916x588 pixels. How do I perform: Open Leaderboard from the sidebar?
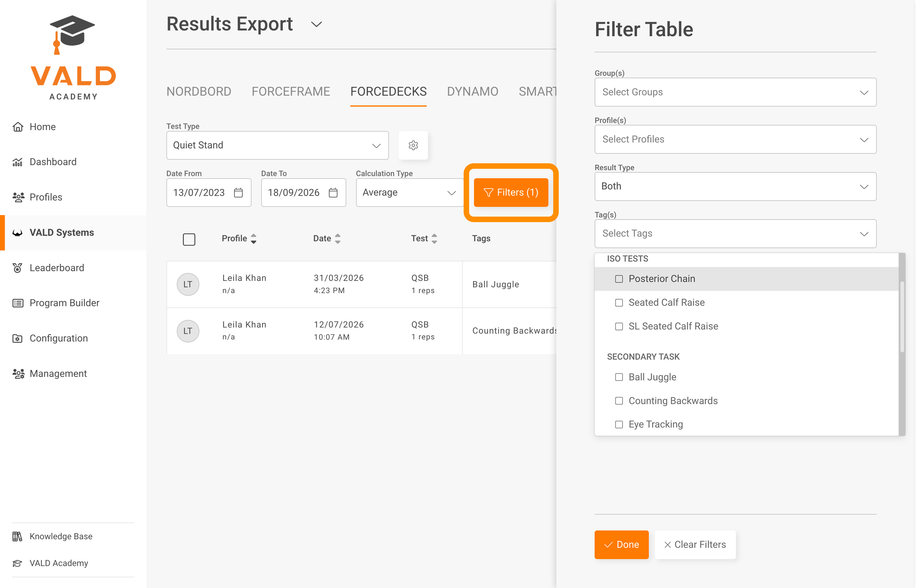click(73, 268)
